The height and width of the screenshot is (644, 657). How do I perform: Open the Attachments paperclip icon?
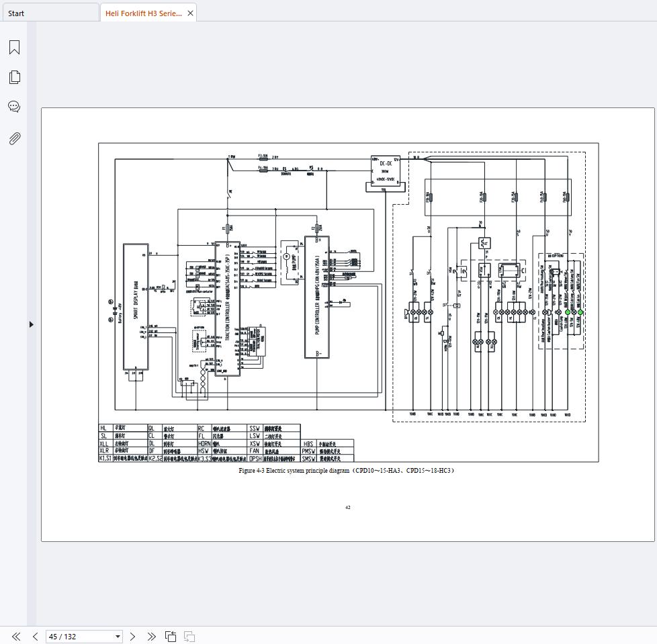click(14, 138)
